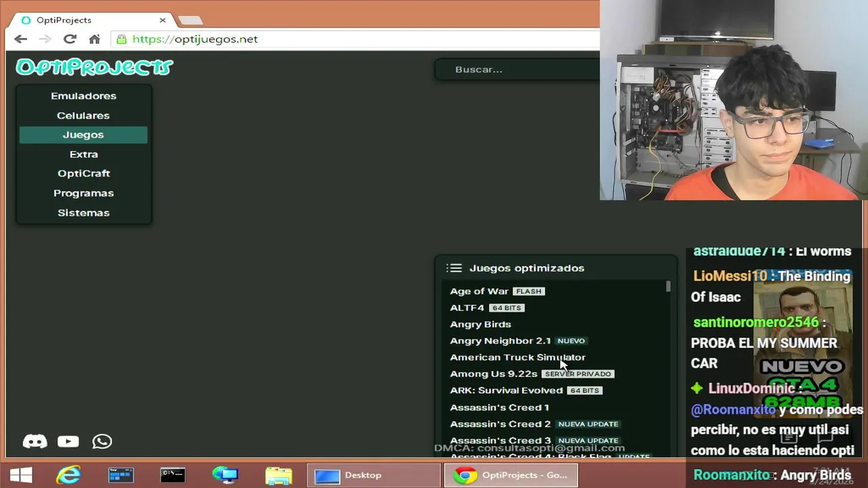Open the YouTube link icon
This screenshot has width=868, height=488.
click(x=68, y=442)
